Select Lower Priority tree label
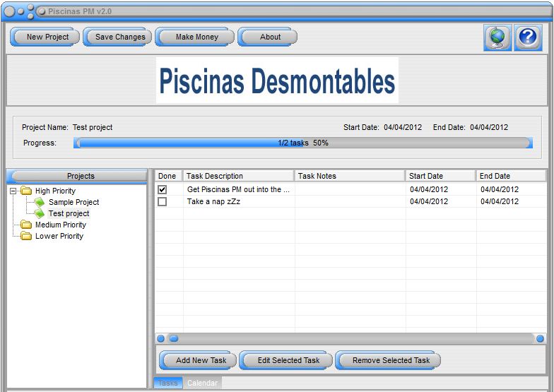 pos(59,236)
